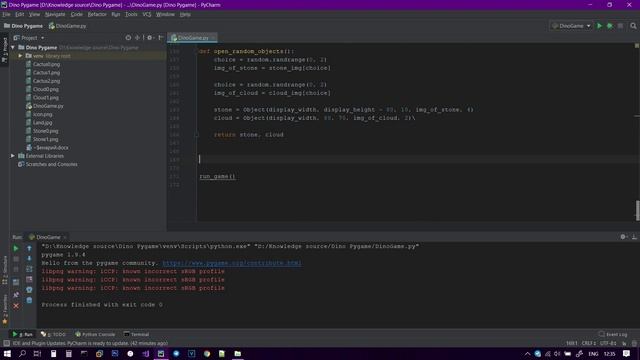640x360 pixels.
Task: Open the Help menu
Action: [x=185, y=14]
